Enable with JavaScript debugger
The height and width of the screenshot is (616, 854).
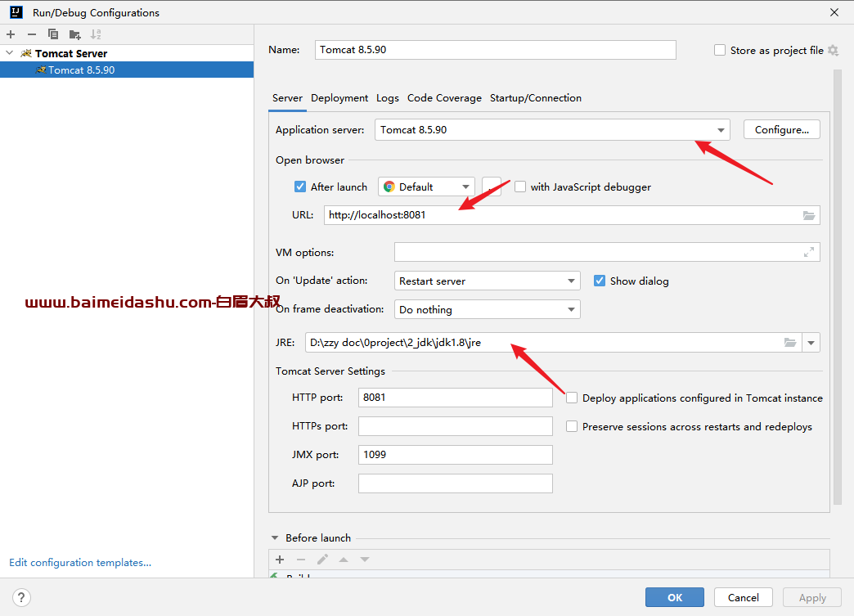point(520,187)
